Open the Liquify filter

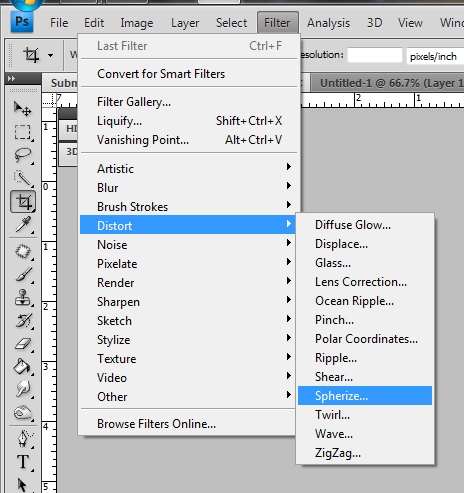pyautogui.click(x=188, y=121)
